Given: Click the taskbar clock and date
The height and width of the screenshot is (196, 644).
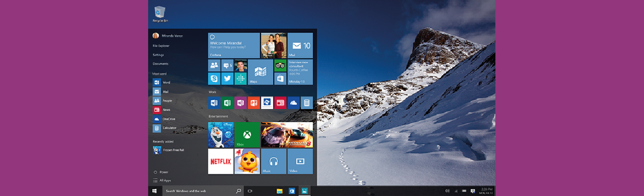Looking at the screenshot, I should [x=486, y=191].
